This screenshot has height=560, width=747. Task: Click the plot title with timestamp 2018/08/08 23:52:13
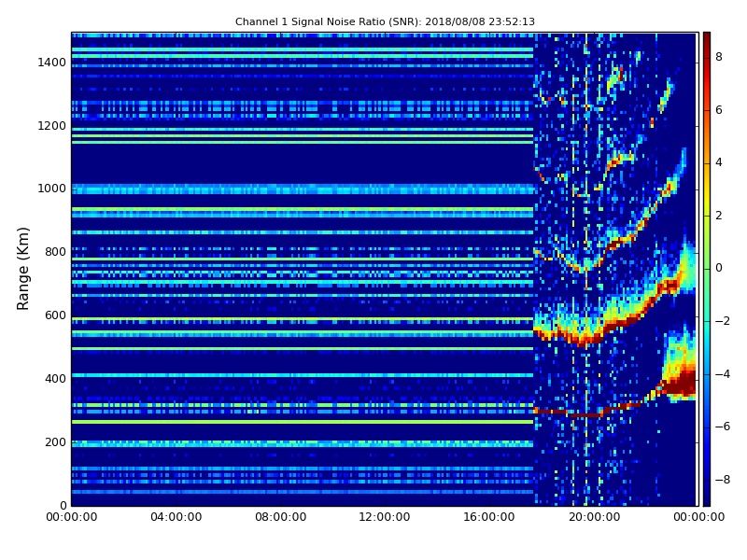pyautogui.click(x=385, y=21)
